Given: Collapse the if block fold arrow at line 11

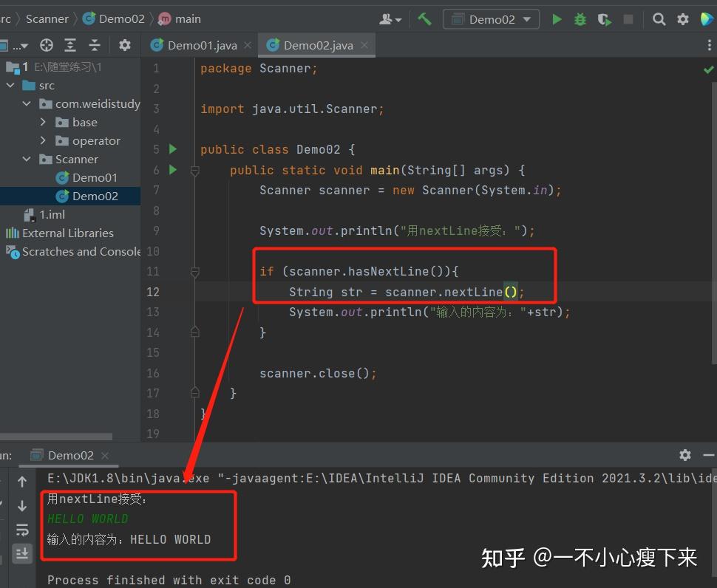Looking at the screenshot, I should 195,271.
